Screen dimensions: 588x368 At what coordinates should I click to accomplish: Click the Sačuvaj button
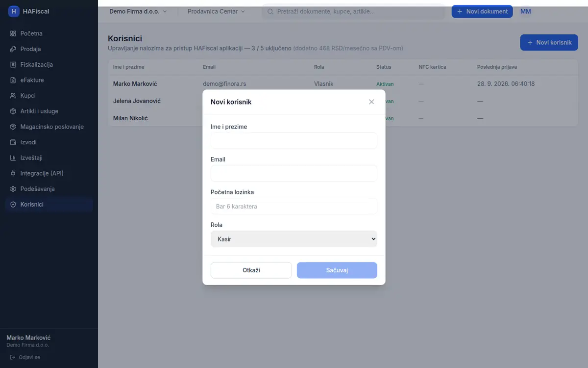pos(337,270)
